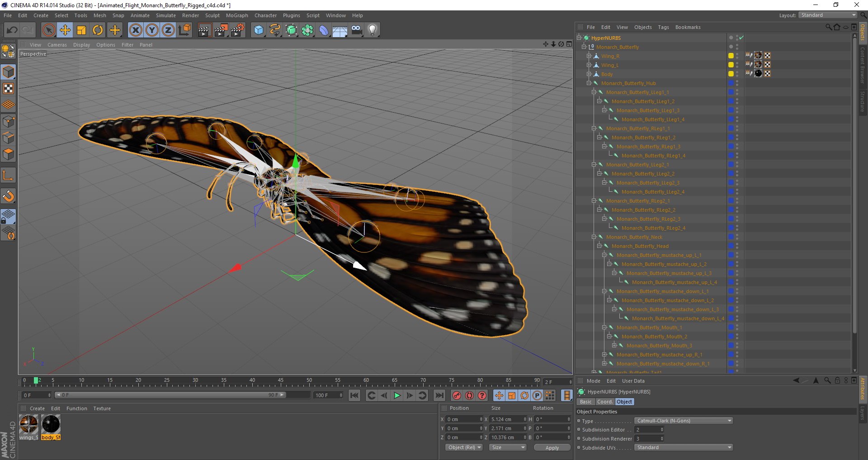Click yellow layer swatch of Wing_R
868x460 pixels.
731,56
